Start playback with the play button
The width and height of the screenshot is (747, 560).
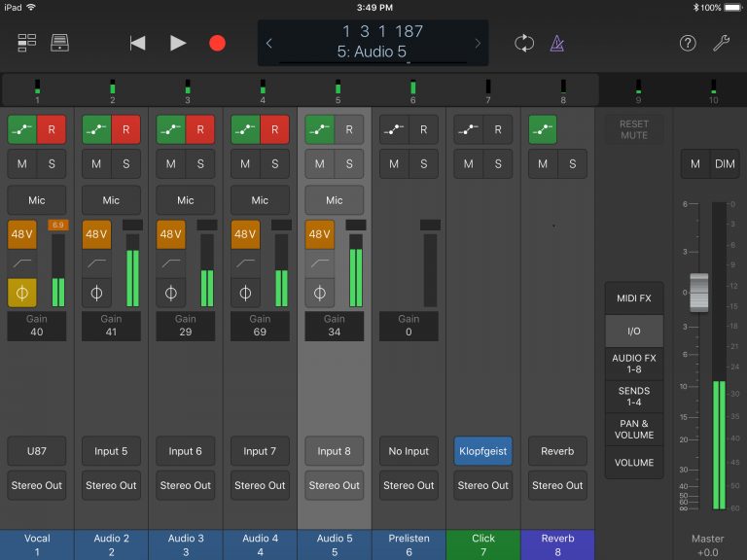coord(178,44)
